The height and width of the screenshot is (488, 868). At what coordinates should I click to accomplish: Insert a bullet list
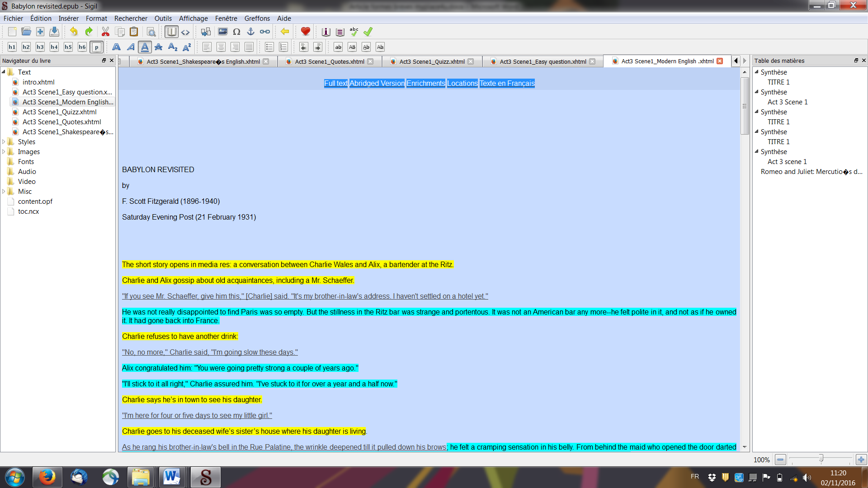(269, 47)
